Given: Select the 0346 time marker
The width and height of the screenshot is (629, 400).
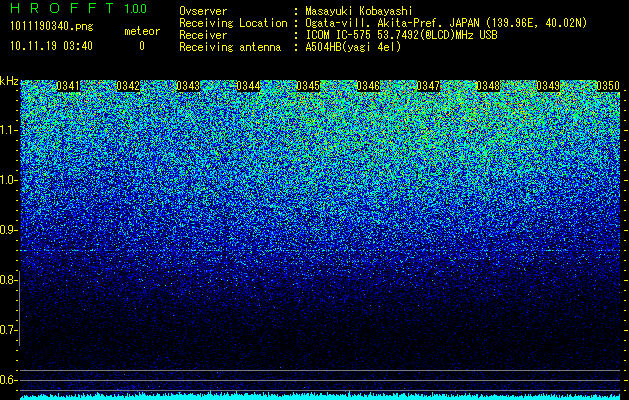Looking at the screenshot, I should click(x=368, y=86).
